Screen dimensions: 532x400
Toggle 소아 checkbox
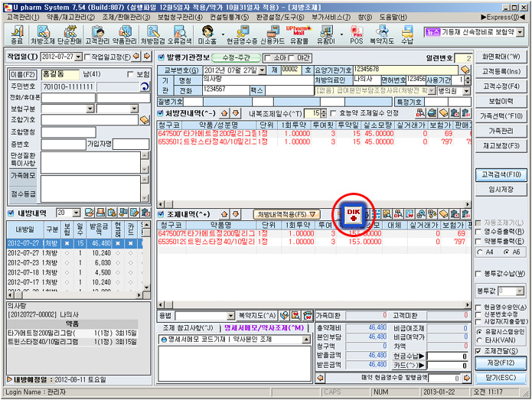pyautogui.click(x=268, y=58)
